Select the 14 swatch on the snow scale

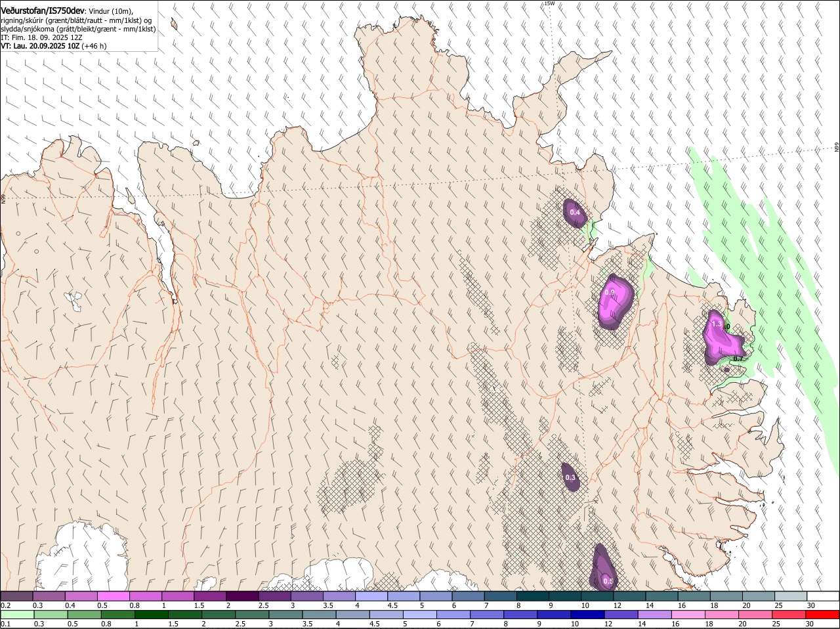pos(661,596)
